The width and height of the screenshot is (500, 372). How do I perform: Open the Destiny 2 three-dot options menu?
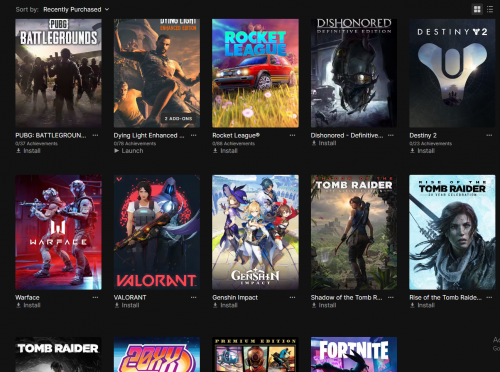pyautogui.click(x=489, y=135)
